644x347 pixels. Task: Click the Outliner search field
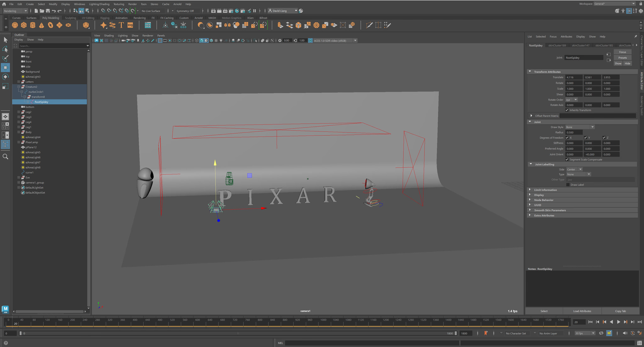tap(52, 46)
